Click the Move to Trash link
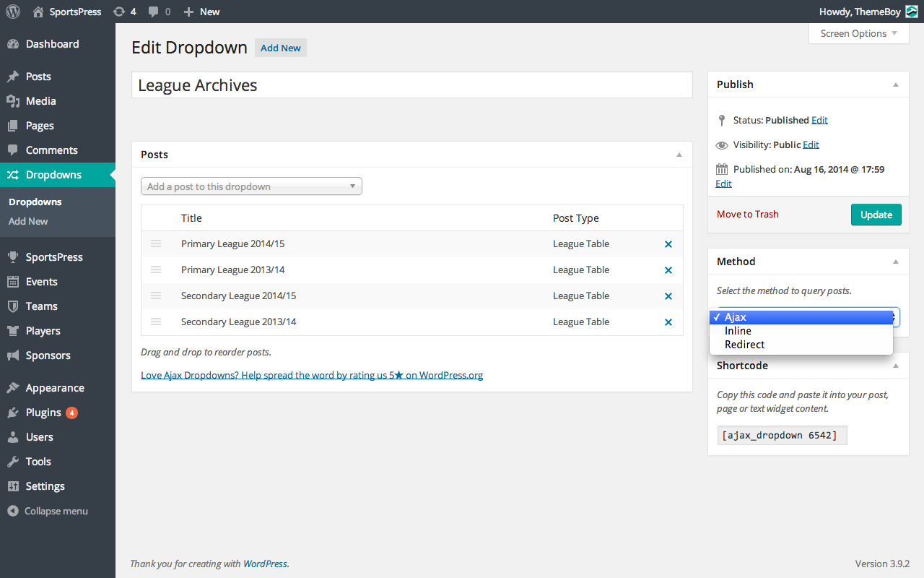The width and height of the screenshot is (924, 578). coord(748,214)
